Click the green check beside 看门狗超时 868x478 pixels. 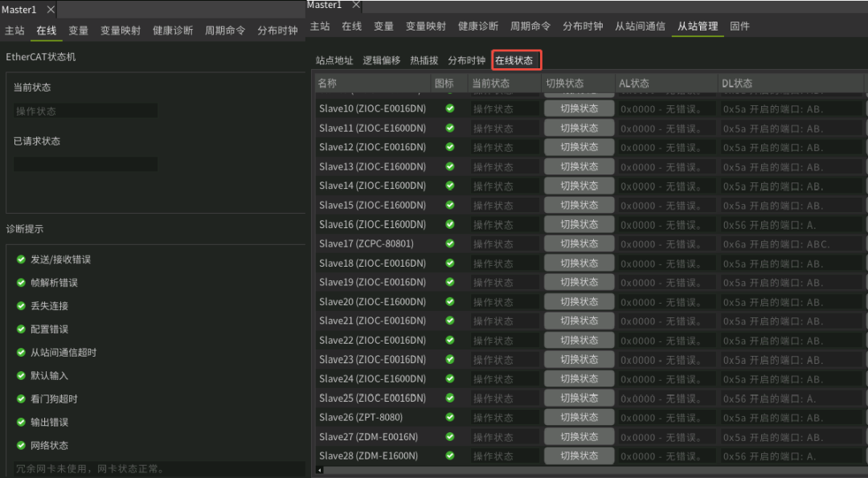click(21, 399)
